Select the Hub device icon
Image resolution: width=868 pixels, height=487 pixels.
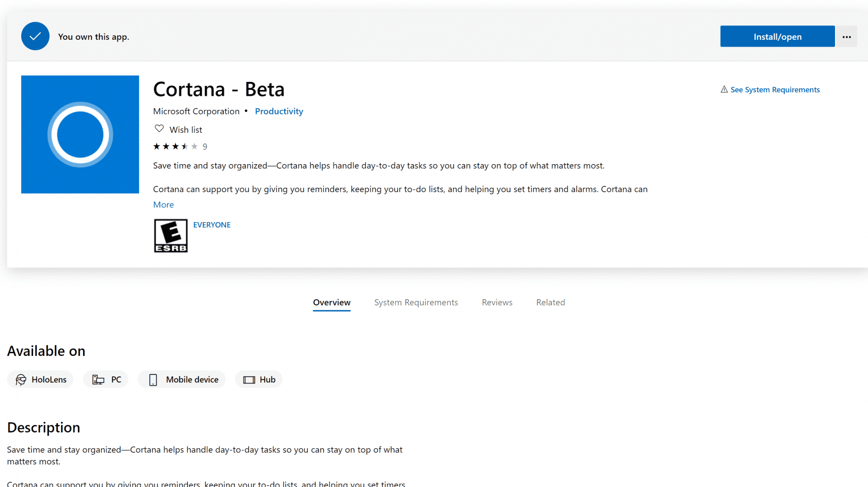pos(248,379)
